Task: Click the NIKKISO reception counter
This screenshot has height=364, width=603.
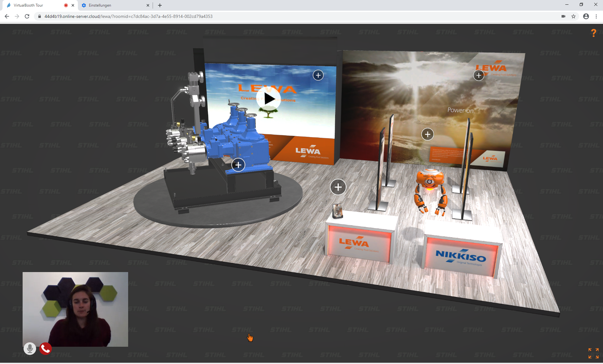Action: pos(462,249)
